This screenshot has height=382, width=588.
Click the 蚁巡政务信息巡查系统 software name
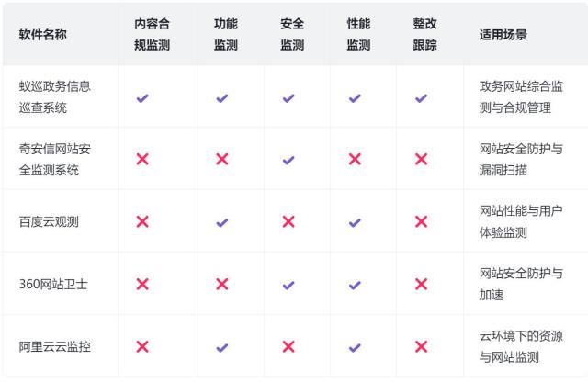tap(55, 97)
